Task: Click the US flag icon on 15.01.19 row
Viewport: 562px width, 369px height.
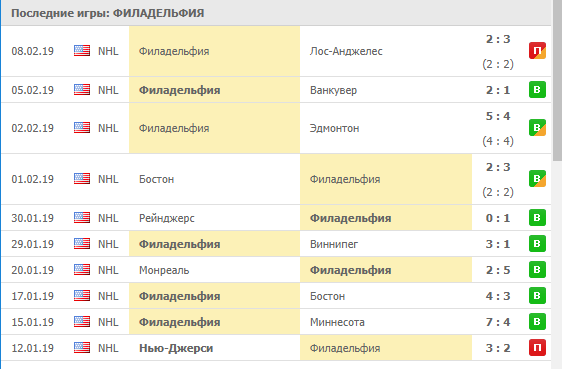Action: (x=82, y=322)
